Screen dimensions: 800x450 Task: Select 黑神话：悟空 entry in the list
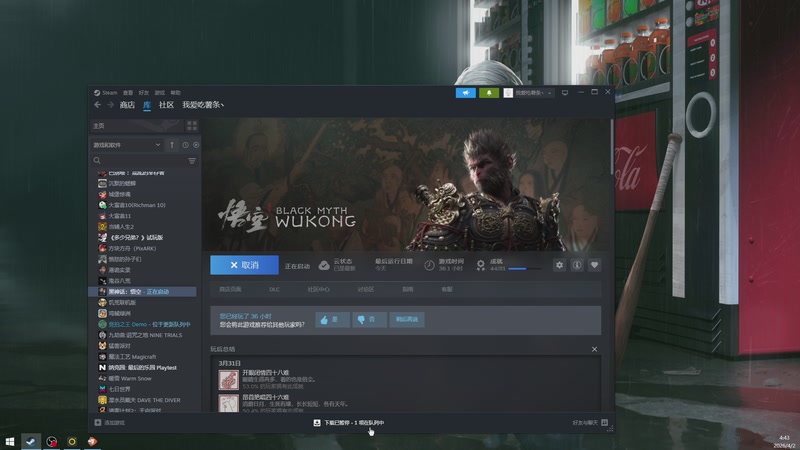142,291
